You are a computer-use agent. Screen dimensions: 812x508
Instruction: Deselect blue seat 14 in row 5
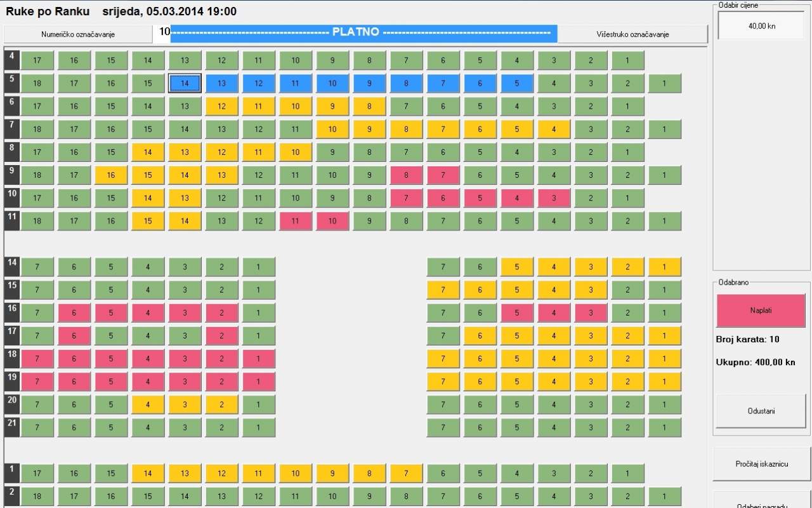coord(185,84)
